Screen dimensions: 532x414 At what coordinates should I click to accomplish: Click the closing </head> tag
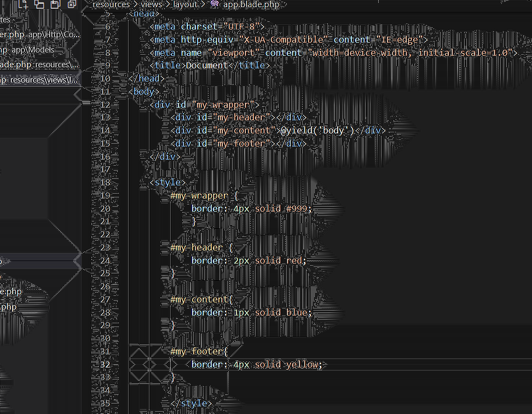[147, 79]
